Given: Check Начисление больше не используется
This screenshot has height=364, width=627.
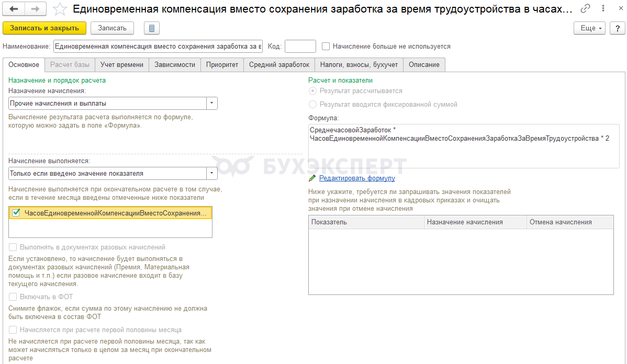Looking at the screenshot, I should [x=326, y=47].
